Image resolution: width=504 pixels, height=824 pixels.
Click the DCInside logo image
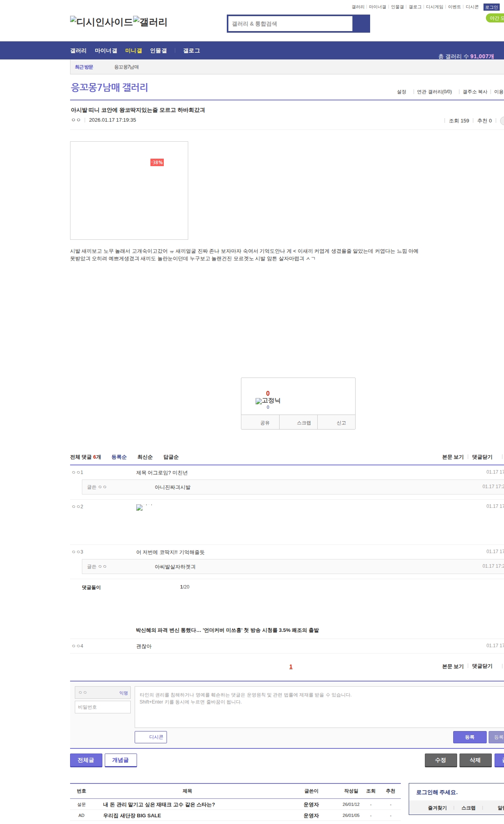click(101, 22)
